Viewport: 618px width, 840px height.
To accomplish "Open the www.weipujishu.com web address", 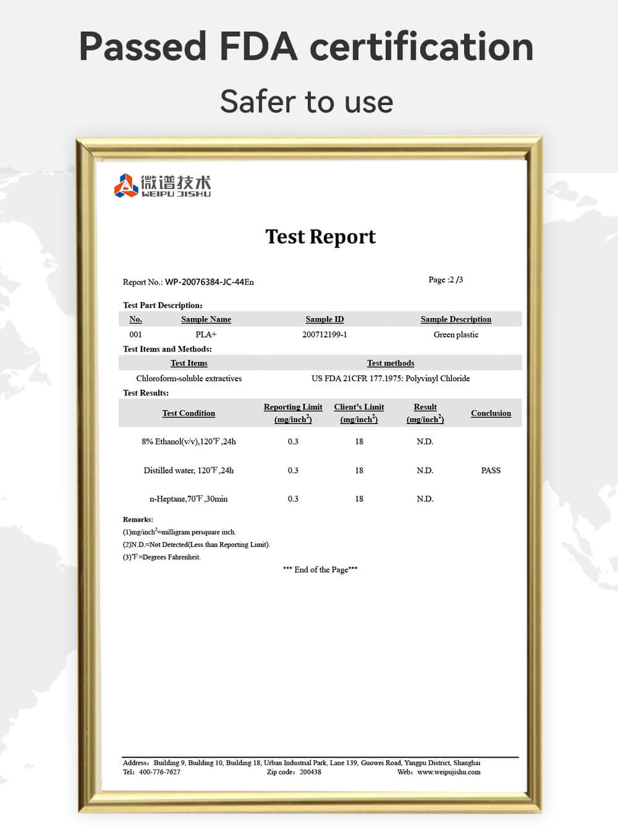I will click(x=449, y=772).
